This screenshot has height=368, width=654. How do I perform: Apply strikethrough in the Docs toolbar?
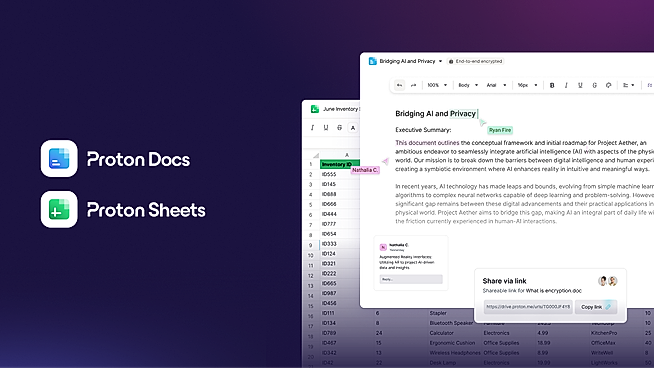point(594,85)
